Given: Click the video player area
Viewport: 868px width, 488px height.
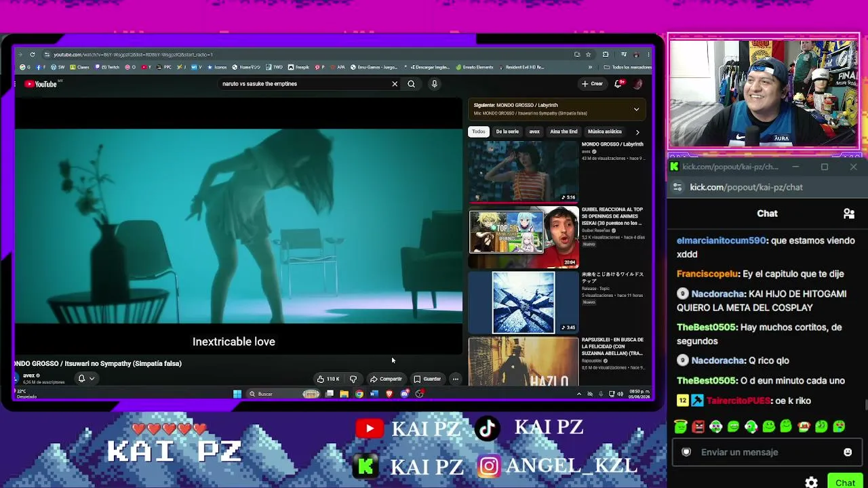Looking at the screenshot, I should [239, 226].
